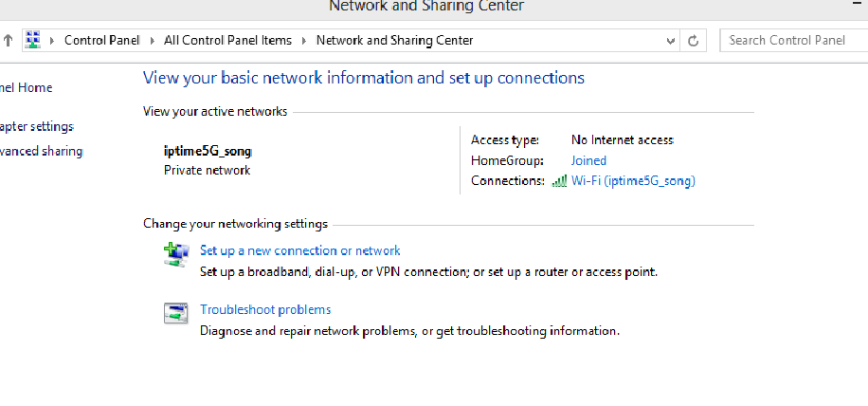868x406 pixels.
Task: Click the Search Control Panel field
Action: pos(794,41)
